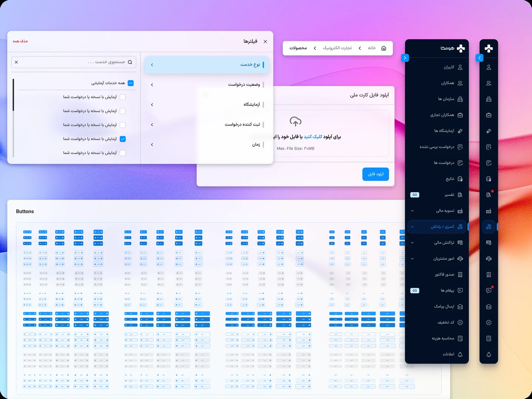Expand the 'زمان' filter category
532x399 pixels.
pos(207,144)
